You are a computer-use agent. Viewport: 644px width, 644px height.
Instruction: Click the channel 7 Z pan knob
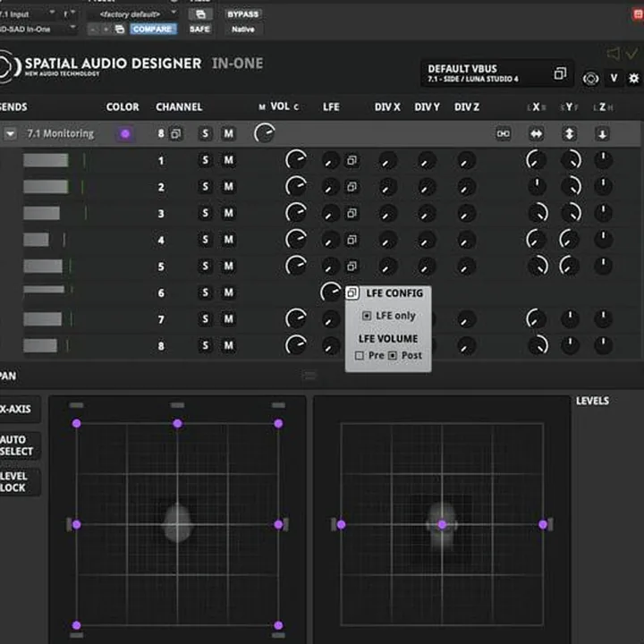[x=603, y=318]
